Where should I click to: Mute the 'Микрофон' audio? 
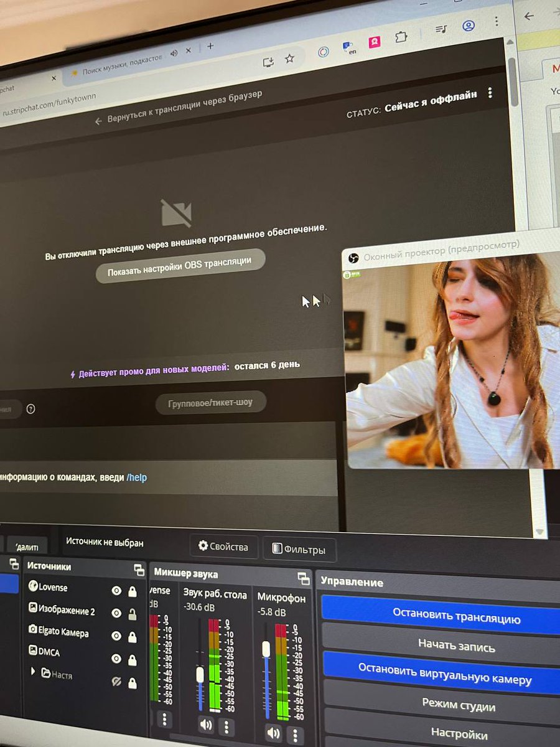274,732
